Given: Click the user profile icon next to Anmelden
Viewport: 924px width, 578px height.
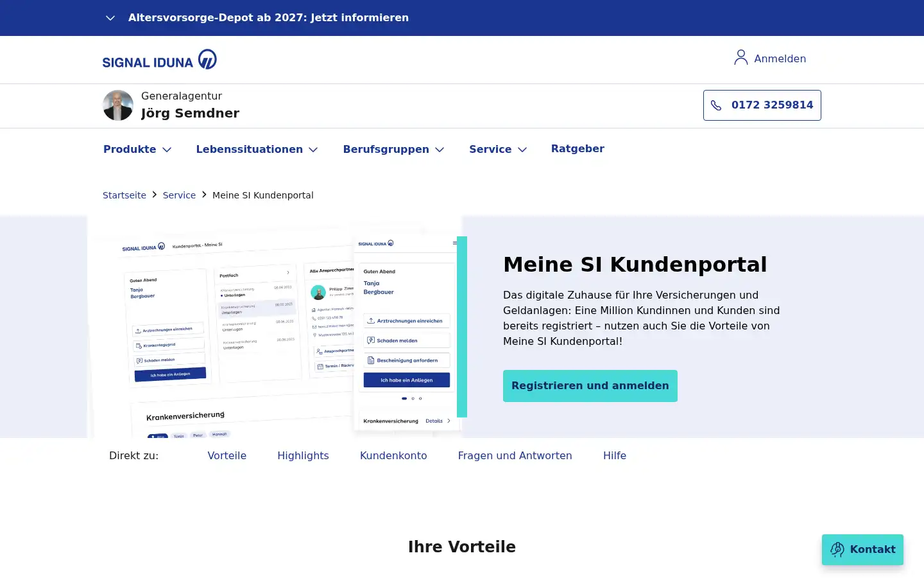Looking at the screenshot, I should pyautogui.click(x=741, y=58).
